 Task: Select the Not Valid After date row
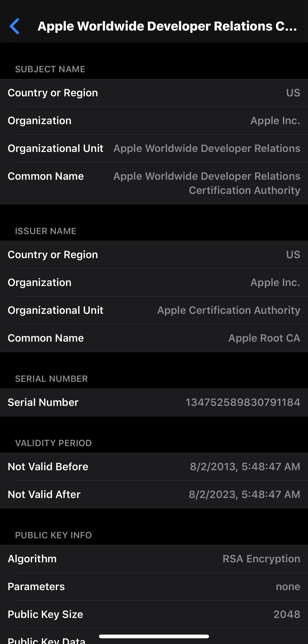point(154,494)
